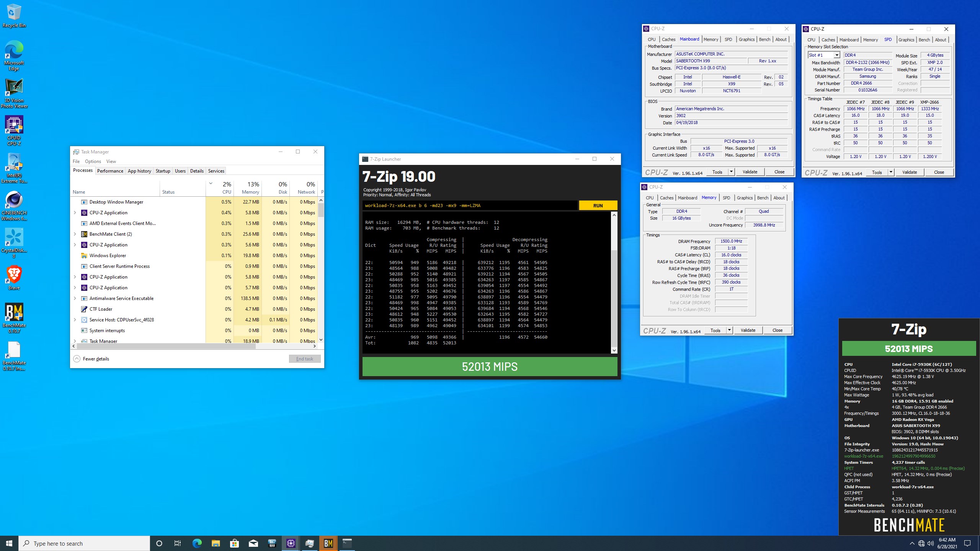The height and width of the screenshot is (551, 980).
Task: Open the notification center icon
Action: (x=967, y=543)
